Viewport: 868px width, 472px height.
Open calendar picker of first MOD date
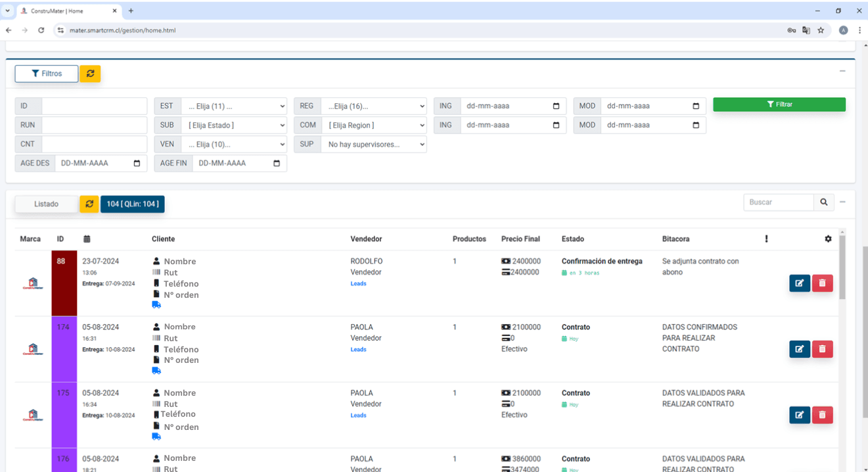pos(697,106)
